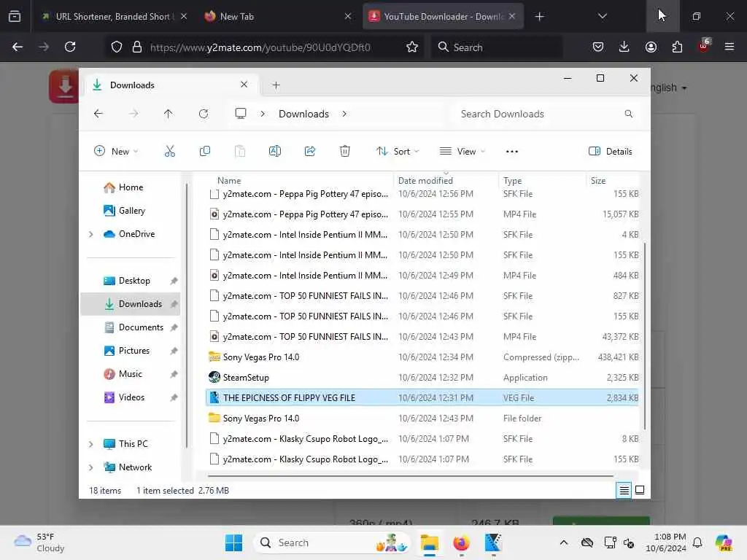Viewport: 747px width, 560px height.
Task: Open a new Firefox tab
Action: tap(539, 17)
